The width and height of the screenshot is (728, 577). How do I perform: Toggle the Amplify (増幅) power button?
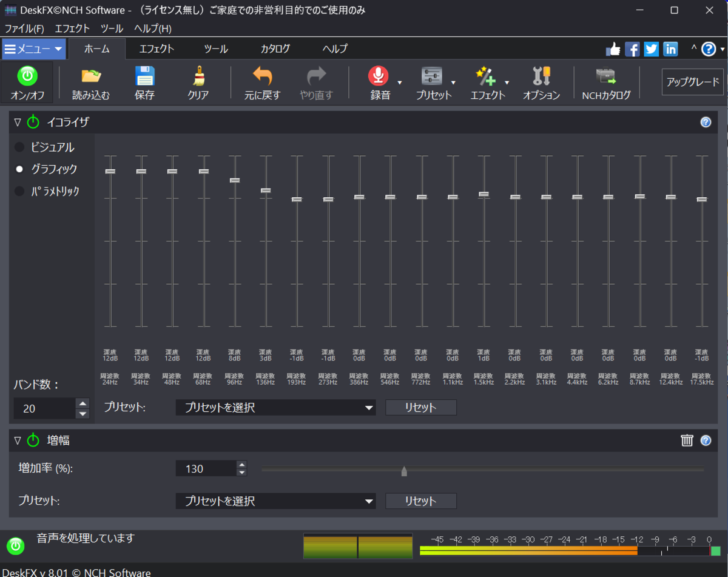pos(33,440)
